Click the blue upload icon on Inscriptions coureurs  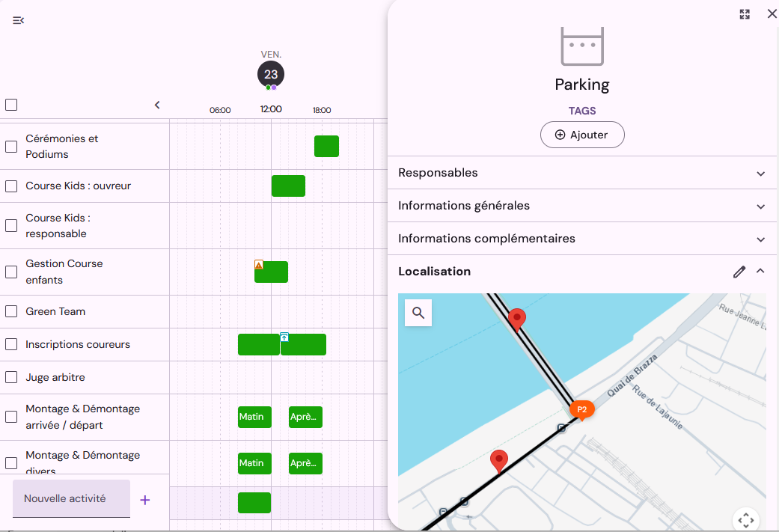tap(284, 337)
